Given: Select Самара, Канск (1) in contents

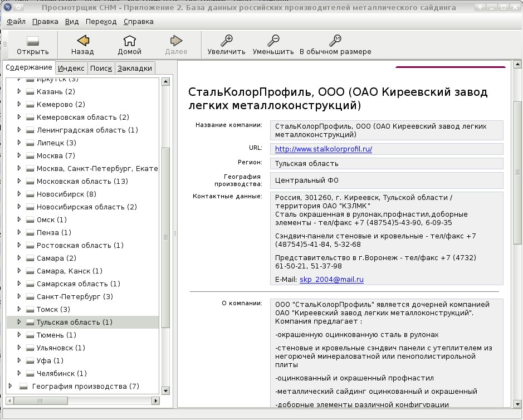Looking at the screenshot, I should (x=70, y=271).
